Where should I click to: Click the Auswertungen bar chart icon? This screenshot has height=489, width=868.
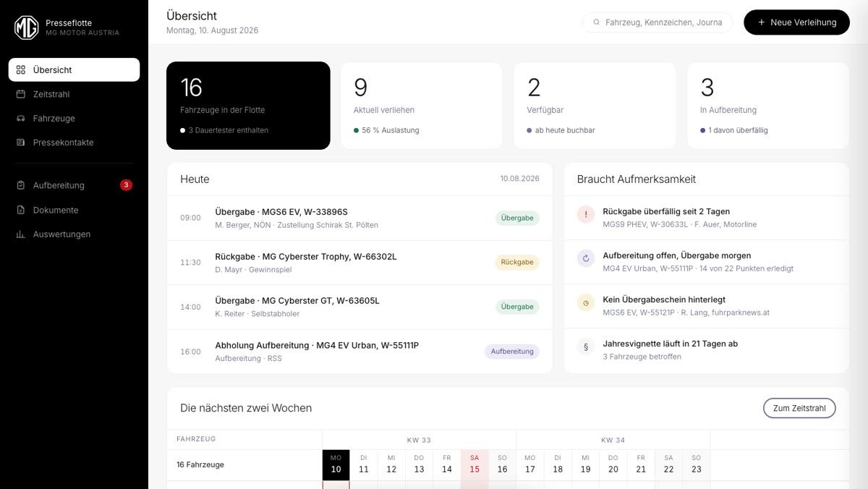tap(21, 234)
